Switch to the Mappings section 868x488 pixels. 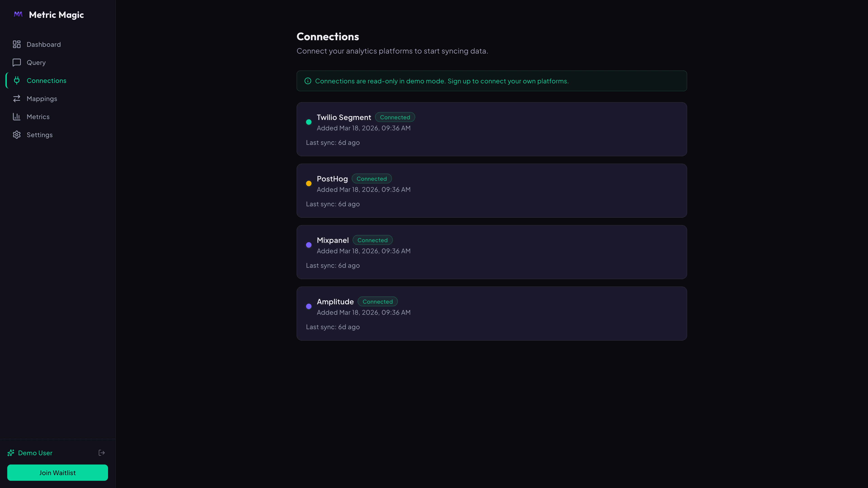coord(42,98)
